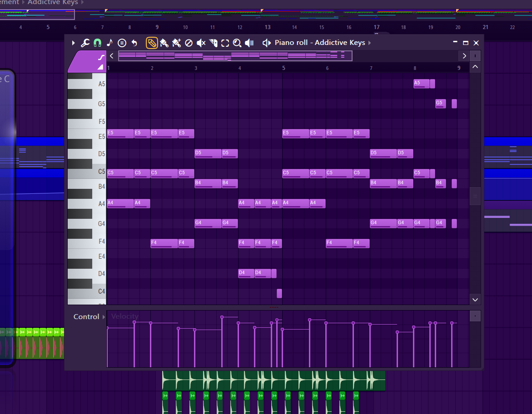Click the green waveform audio clip in playlist
The image size is (532, 414).
[x=273, y=380]
